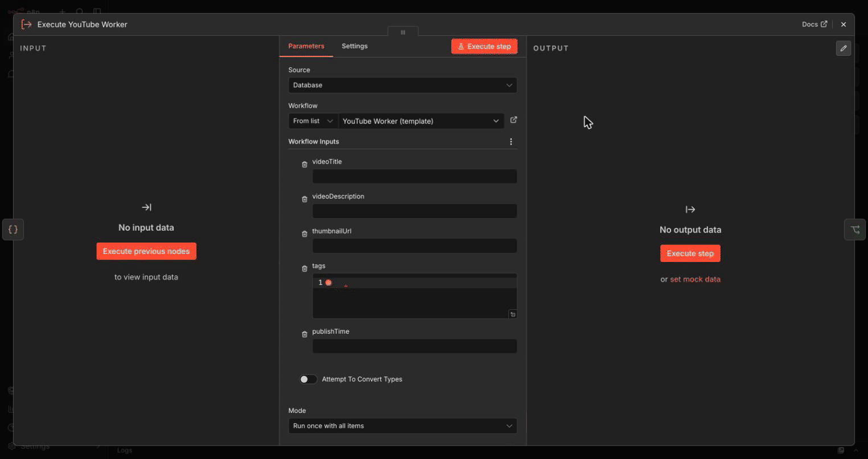The width and height of the screenshot is (868, 459).
Task: Click the Logs label in background window
Action: [125, 450]
